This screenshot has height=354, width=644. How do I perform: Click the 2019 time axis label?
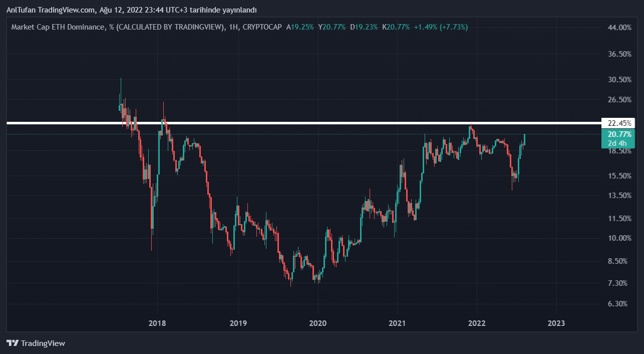pyautogui.click(x=238, y=323)
